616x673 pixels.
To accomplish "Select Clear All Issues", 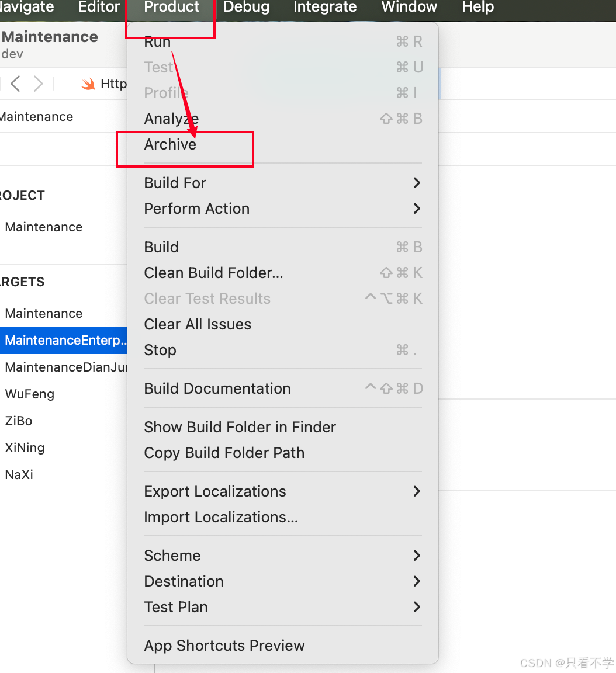I will 283,324.
